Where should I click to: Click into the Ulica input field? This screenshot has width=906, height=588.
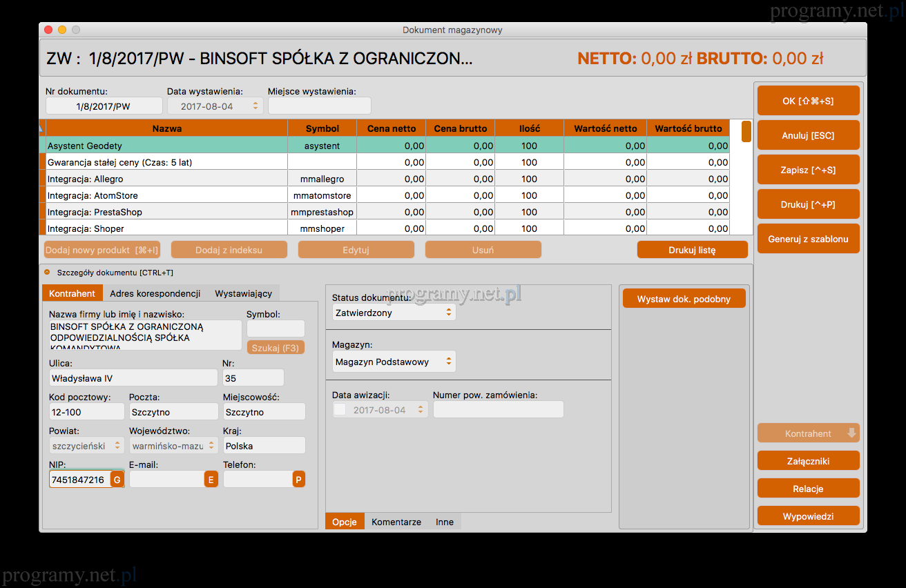(x=133, y=378)
